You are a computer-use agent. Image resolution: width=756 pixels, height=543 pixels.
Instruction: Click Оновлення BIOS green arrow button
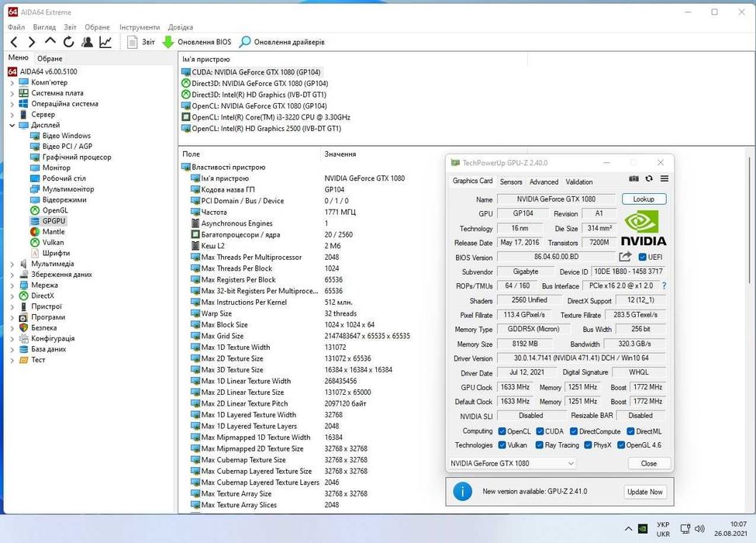coord(197,42)
